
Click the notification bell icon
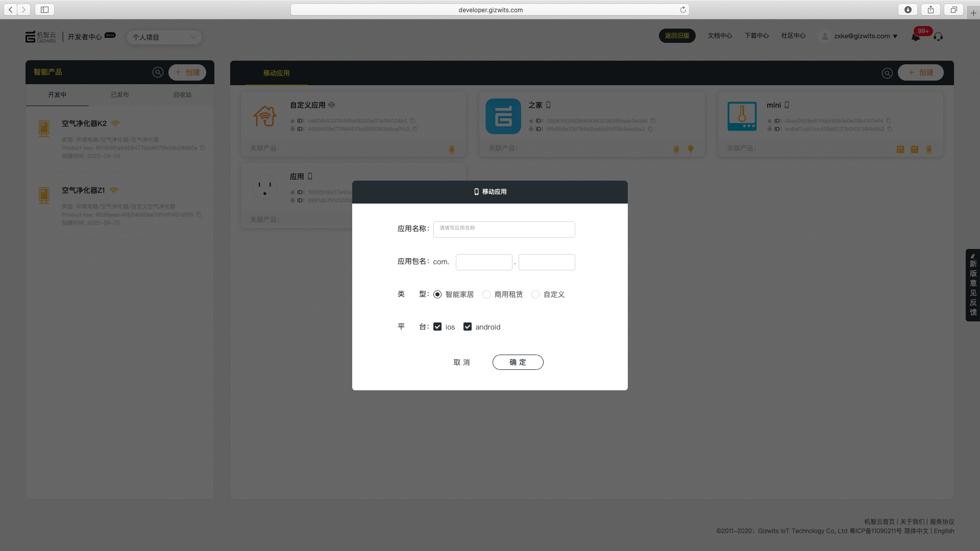coord(915,37)
